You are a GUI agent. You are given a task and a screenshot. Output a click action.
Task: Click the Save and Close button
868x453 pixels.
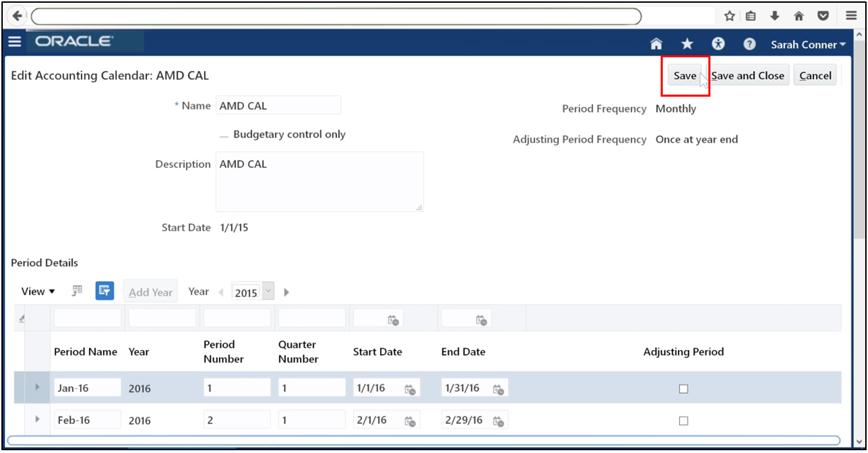pyautogui.click(x=748, y=75)
